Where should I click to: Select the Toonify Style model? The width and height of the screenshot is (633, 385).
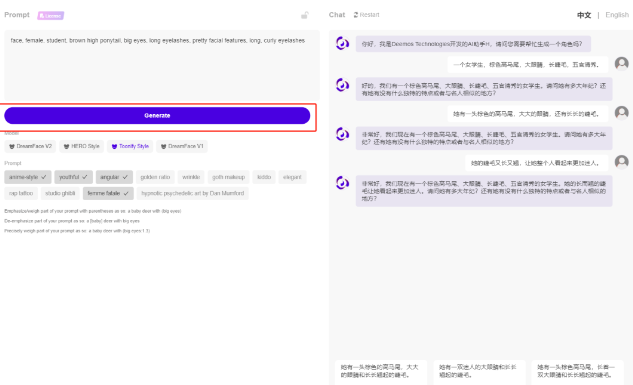point(130,146)
